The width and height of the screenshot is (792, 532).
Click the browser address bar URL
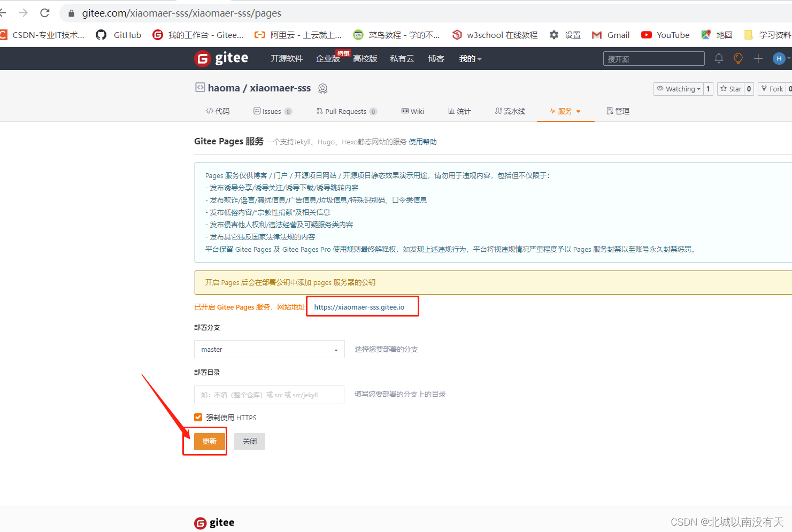click(181, 13)
